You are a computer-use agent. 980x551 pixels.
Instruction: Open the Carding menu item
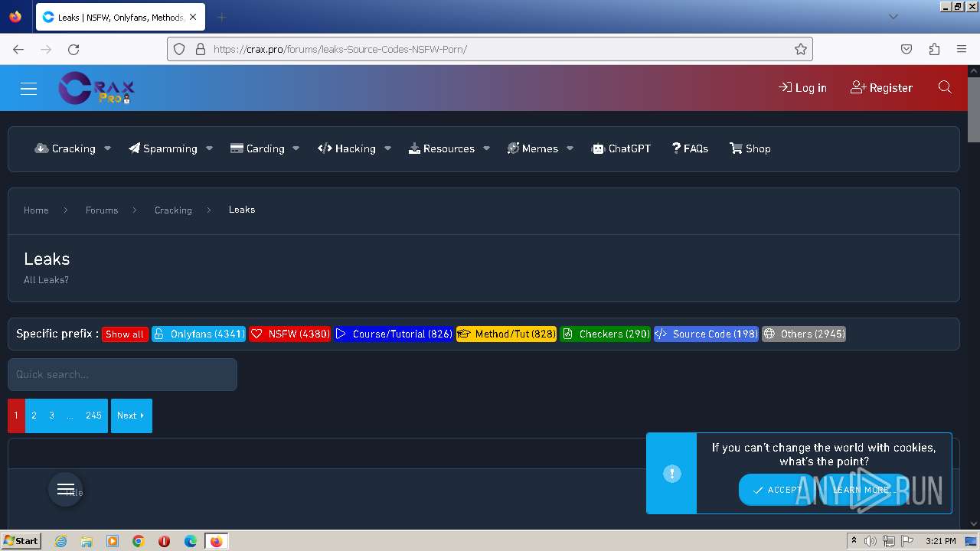pos(257,148)
